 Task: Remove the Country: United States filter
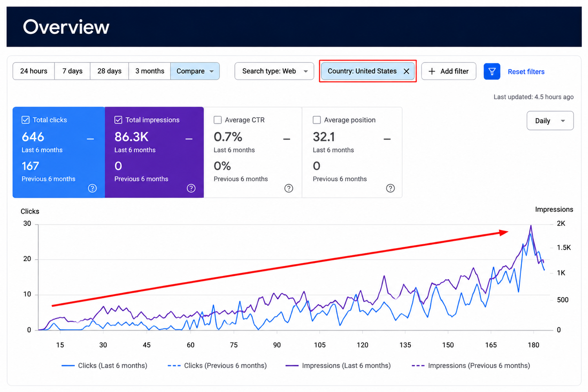(x=407, y=71)
